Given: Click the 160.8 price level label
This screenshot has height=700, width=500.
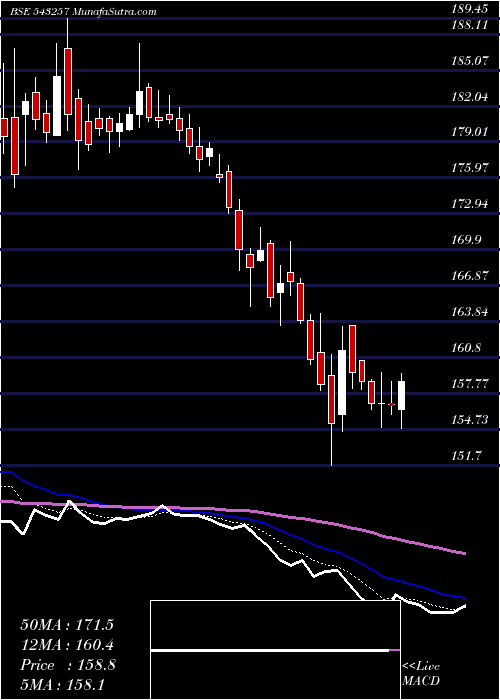Looking at the screenshot, I should pos(464,347).
